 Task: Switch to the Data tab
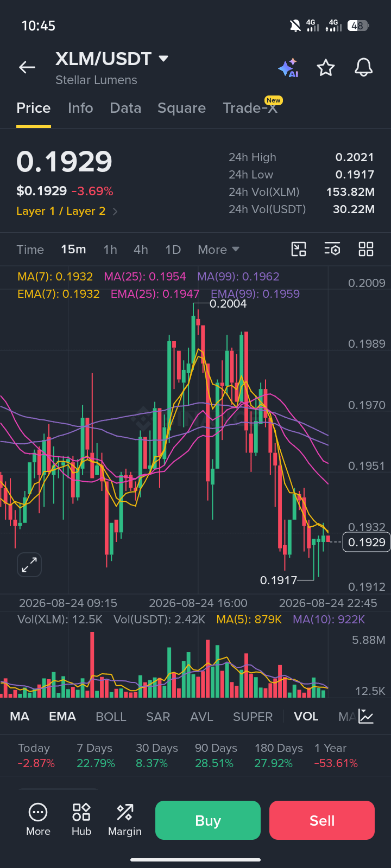125,108
